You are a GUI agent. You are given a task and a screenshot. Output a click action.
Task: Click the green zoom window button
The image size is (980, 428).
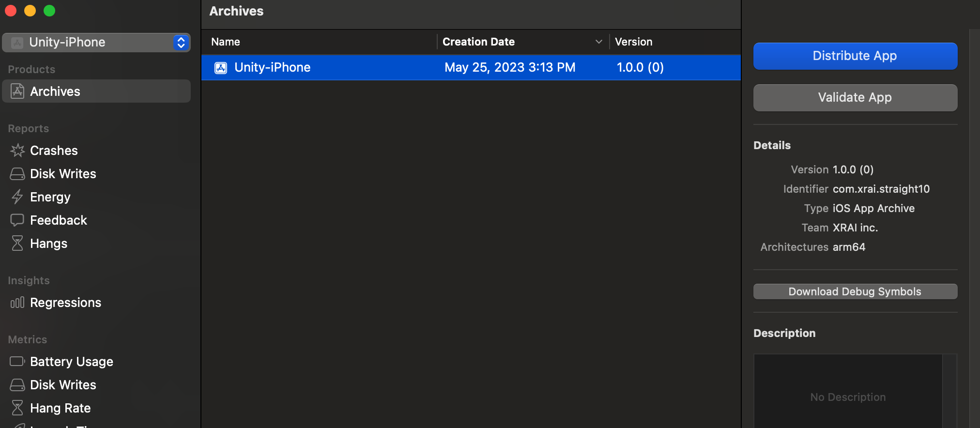pos(49,11)
